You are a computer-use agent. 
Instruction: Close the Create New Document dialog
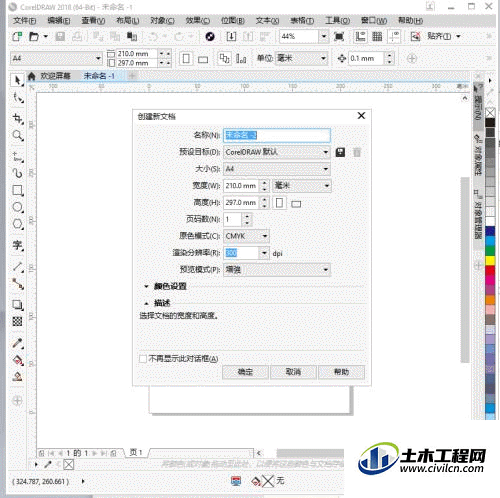361,116
